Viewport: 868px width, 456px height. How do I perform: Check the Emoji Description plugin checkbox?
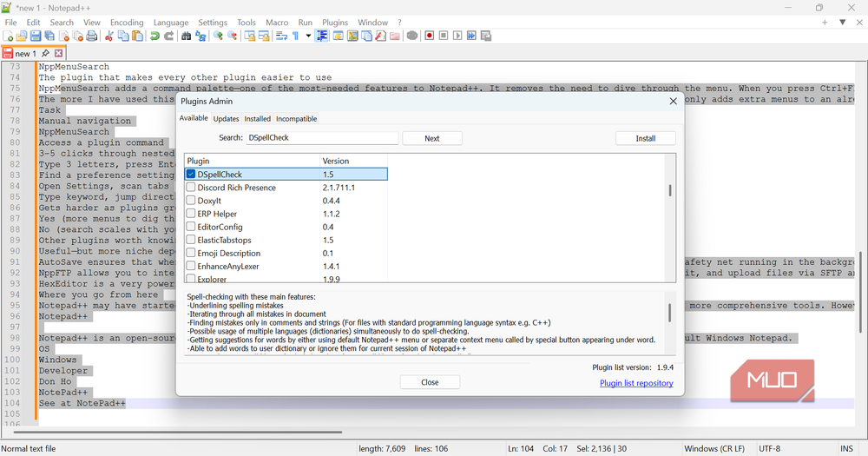(191, 253)
